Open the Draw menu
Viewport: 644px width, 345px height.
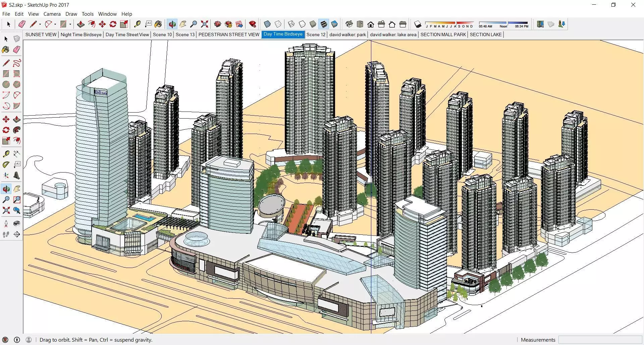(x=71, y=14)
